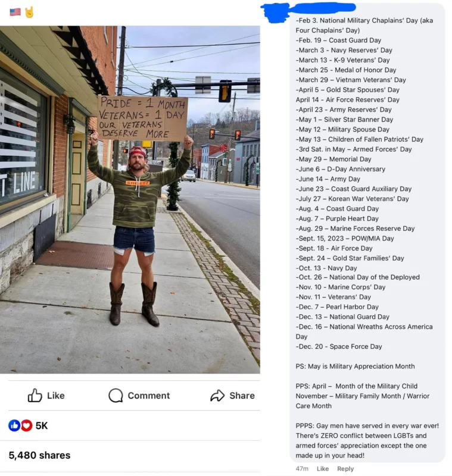Open the photo of man holding sign

point(130,199)
